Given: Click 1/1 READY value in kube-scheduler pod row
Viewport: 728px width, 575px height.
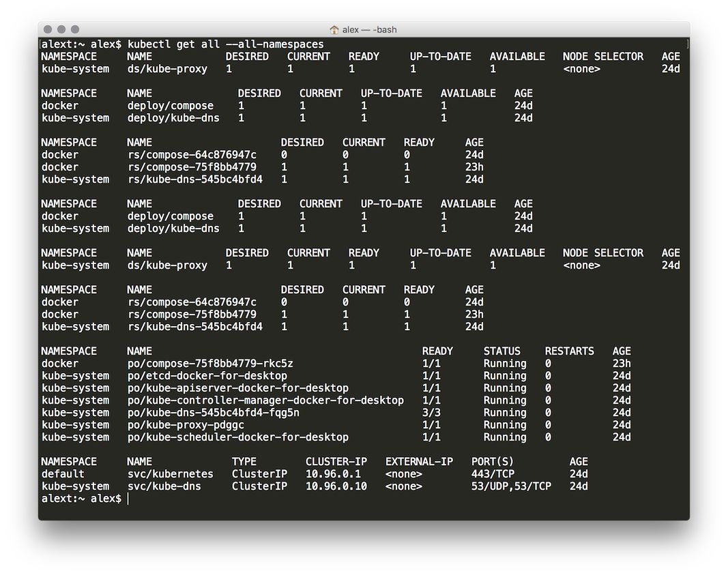Looking at the screenshot, I should [x=431, y=437].
